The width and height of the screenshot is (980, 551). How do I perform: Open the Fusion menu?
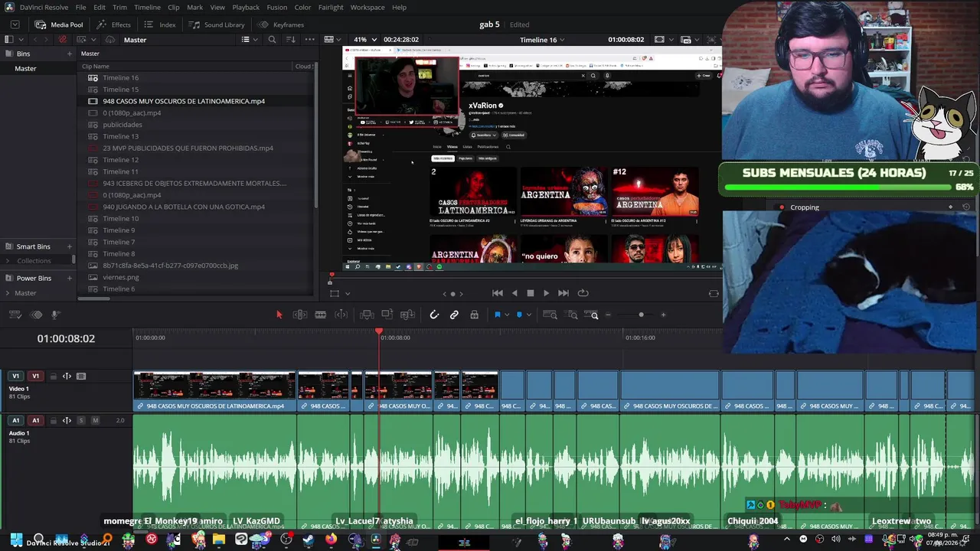(x=277, y=7)
